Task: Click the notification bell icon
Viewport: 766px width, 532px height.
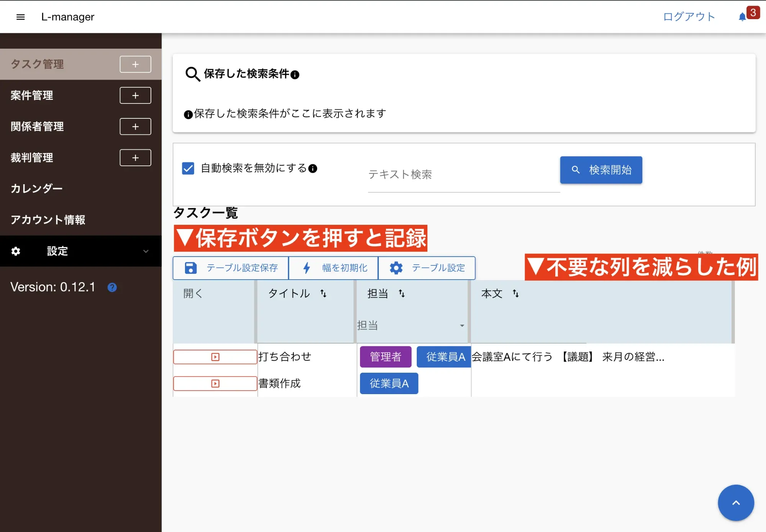Action: coord(742,17)
